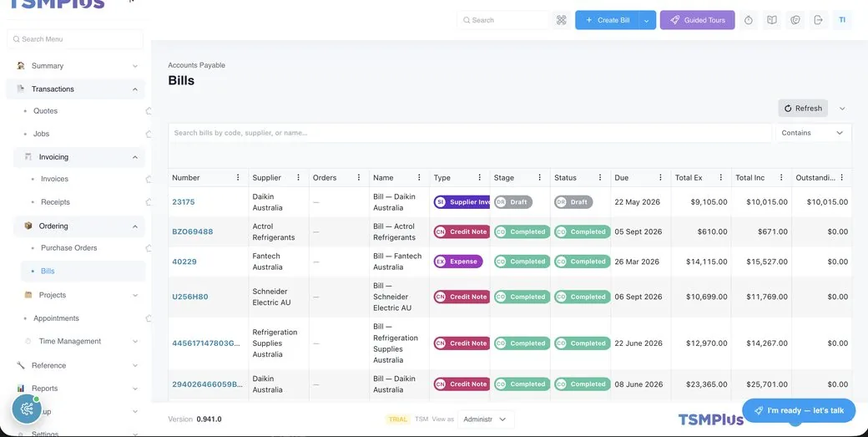Collapse the Ordering submenu
This screenshot has width=868, height=437.
(x=135, y=226)
